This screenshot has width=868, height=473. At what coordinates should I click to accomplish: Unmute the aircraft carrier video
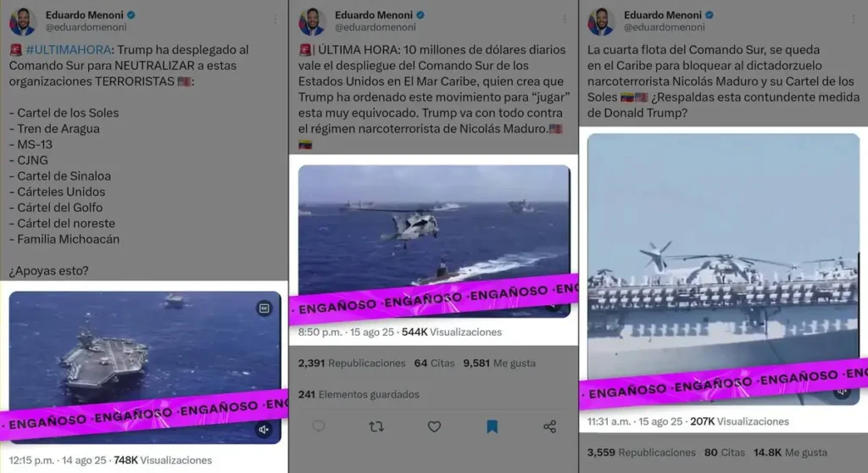[264, 429]
